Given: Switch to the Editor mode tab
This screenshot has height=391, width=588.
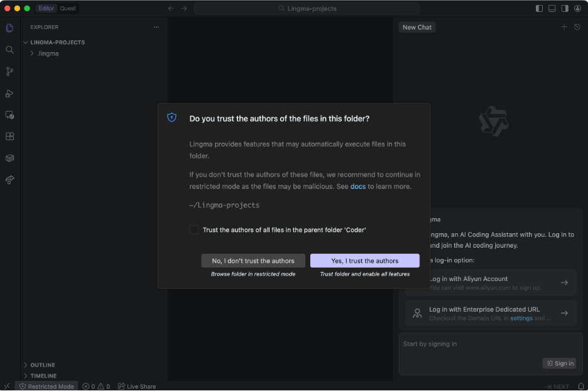Looking at the screenshot, I should click(x=46, y=8).
